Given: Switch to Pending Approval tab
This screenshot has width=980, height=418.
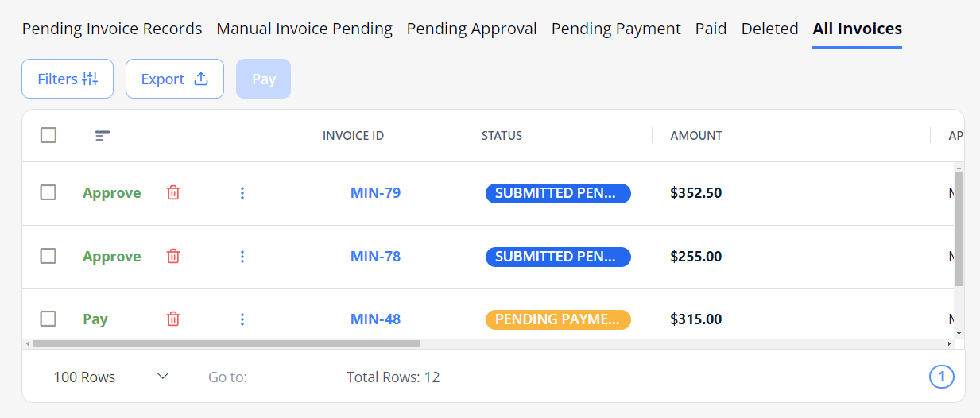Looking at the screenshot, I should click(472, 29).
